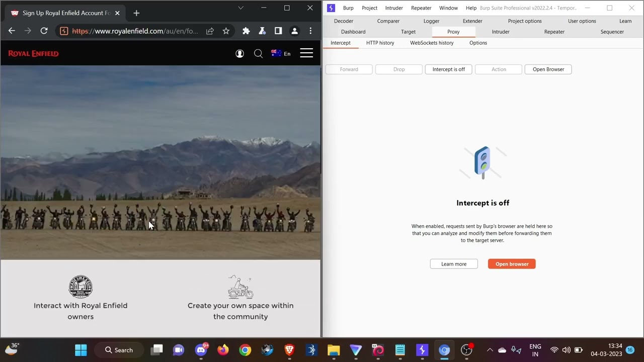Open the site search magnifier icon
Image resolution: width=644 pixels, height=362 pixels.
(x=258, y=53)
